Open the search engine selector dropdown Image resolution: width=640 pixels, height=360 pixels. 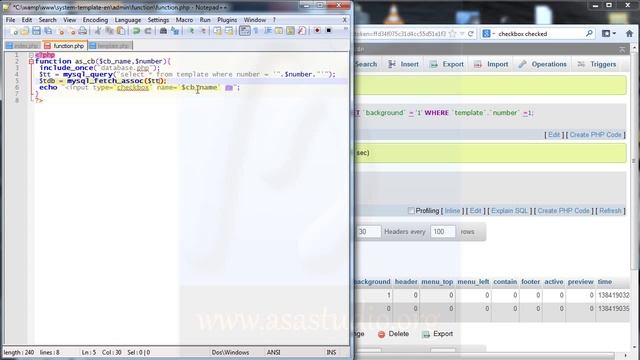point(489,34)
